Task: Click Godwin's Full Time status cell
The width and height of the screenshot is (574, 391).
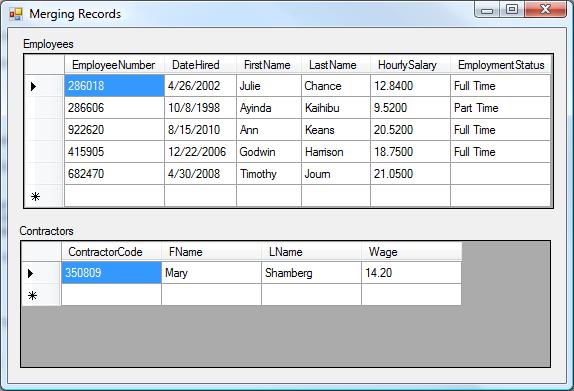Action: point(500,152)
